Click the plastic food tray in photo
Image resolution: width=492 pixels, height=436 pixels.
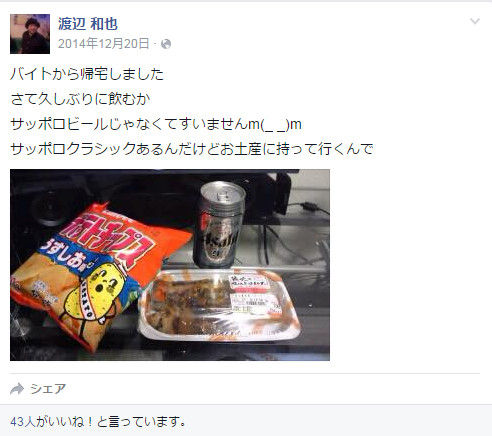tap(219, 305)
